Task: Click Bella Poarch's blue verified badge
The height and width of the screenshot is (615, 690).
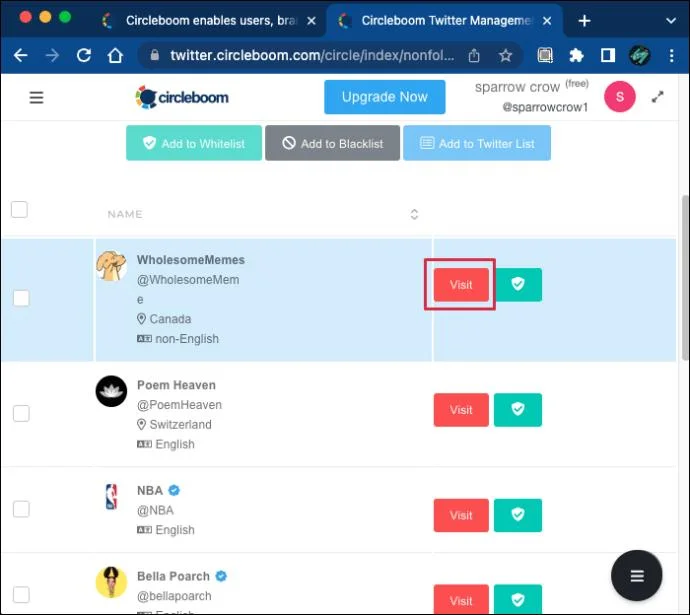Action: click(221, 576)
